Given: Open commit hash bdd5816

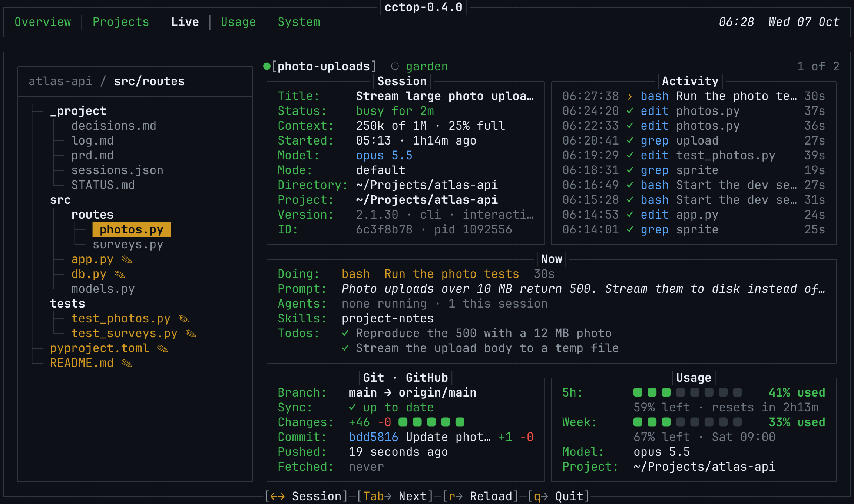Looking at the screenshot, I should tap(373, 437).
